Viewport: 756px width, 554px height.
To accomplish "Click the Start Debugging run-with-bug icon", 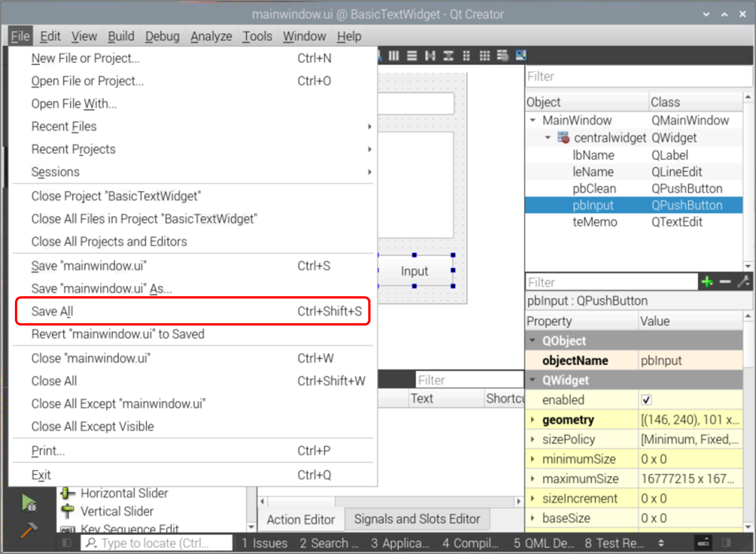I will click(29, 503).
